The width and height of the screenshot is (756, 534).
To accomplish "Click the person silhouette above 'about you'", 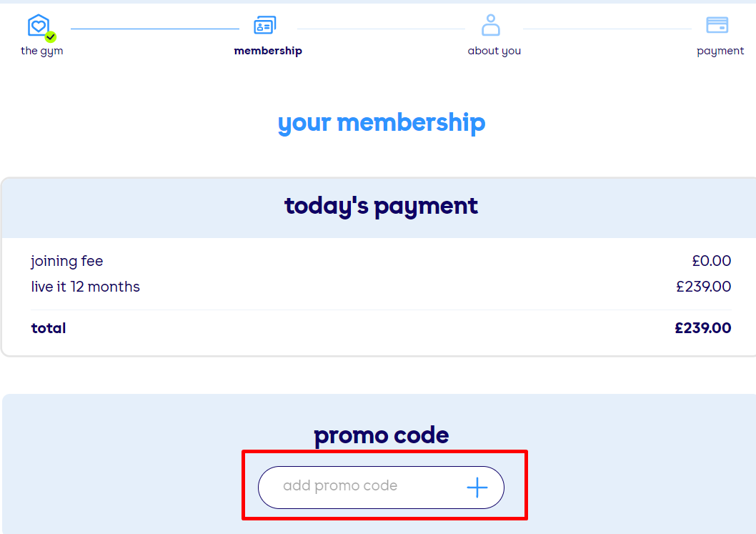I will pos(491,25).
